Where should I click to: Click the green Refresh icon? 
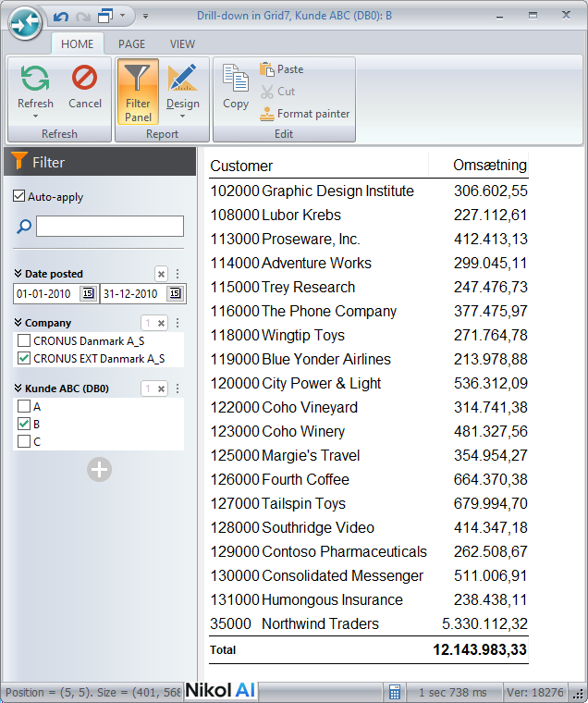tap(35, 78)
